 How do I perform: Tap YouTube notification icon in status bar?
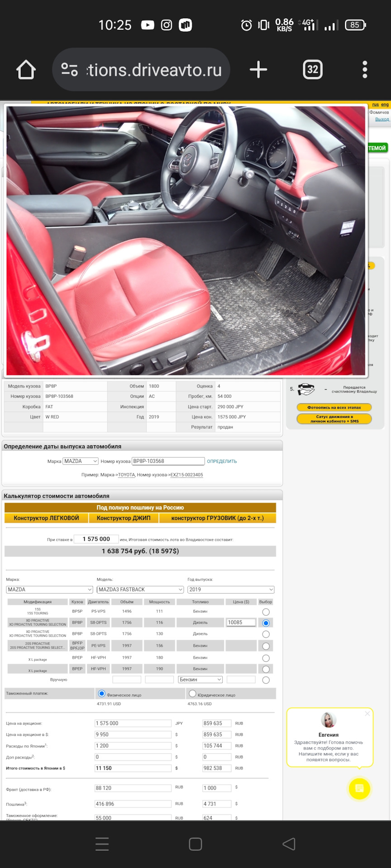(x=148, y=25)
